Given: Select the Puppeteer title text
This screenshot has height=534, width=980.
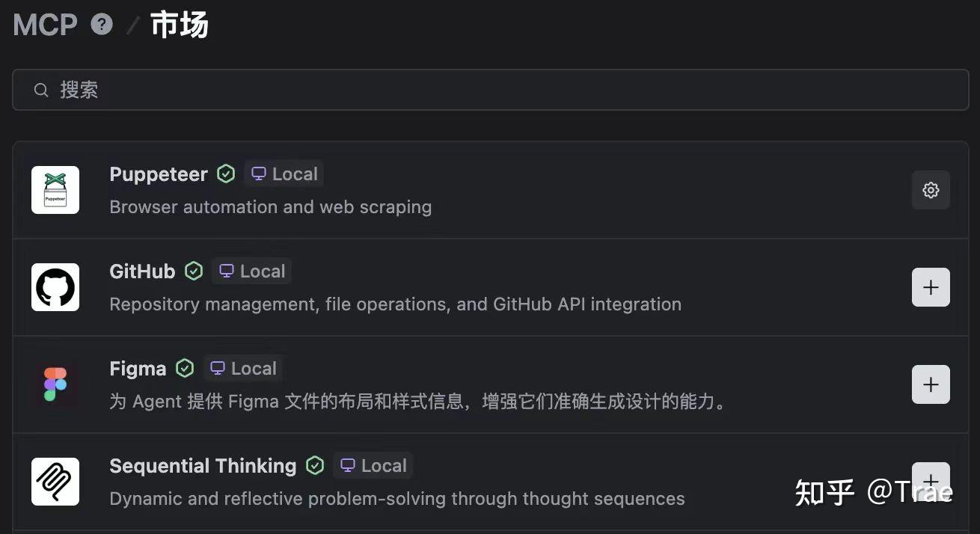Looking at the screenshot, I should click(x=159, y=174).
